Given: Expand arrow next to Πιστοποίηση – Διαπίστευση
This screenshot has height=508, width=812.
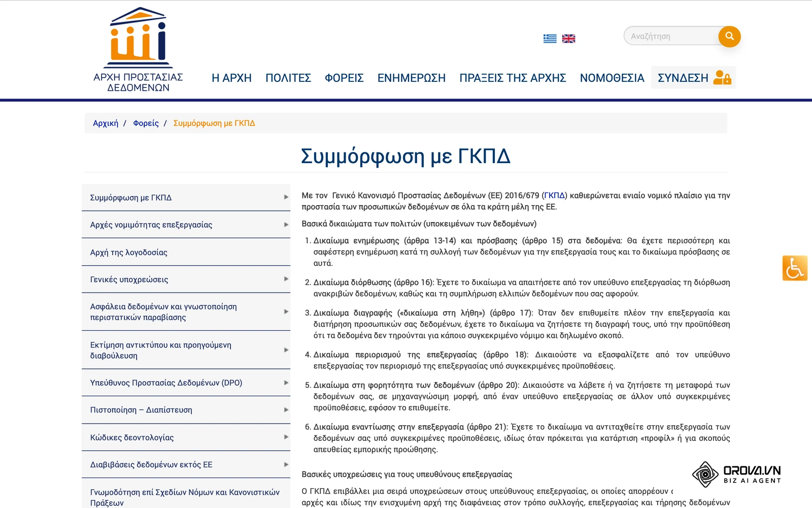Looking at the screenshot, I should pyautogui.click(x=286, y=410).
